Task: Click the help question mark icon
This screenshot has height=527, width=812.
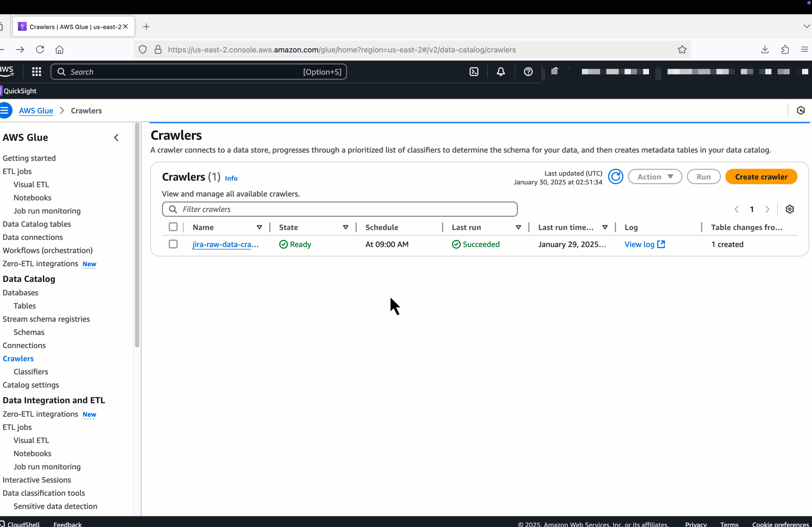Action: (x=528, y=72)
